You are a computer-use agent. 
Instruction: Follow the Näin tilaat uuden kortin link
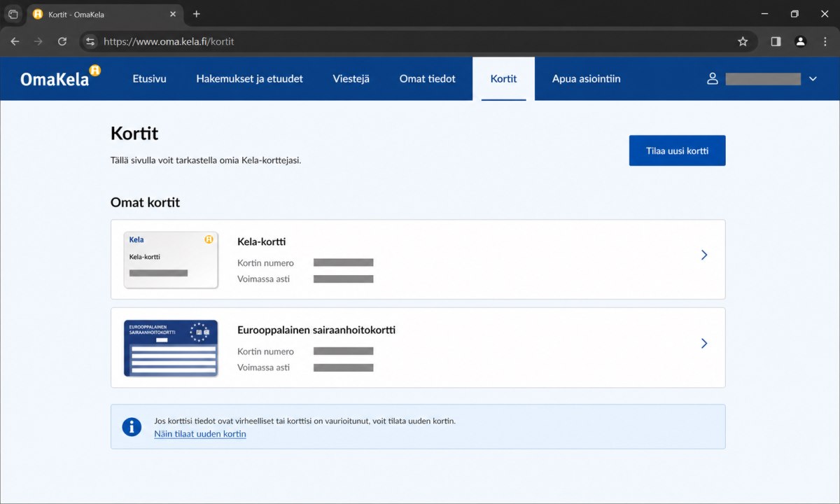tap(200, 434)
